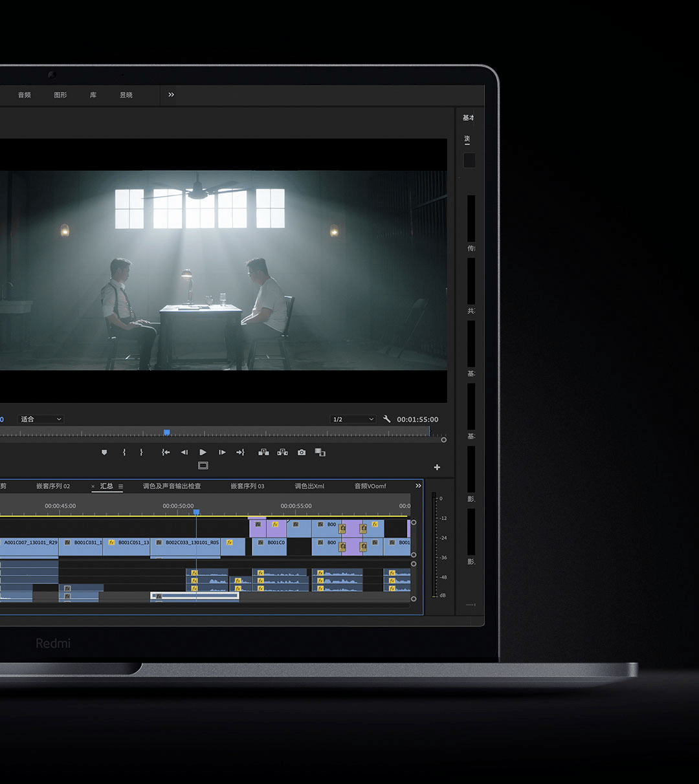Open the 音频 workspace tab
The image size is (699, 784).
[25, 95]
